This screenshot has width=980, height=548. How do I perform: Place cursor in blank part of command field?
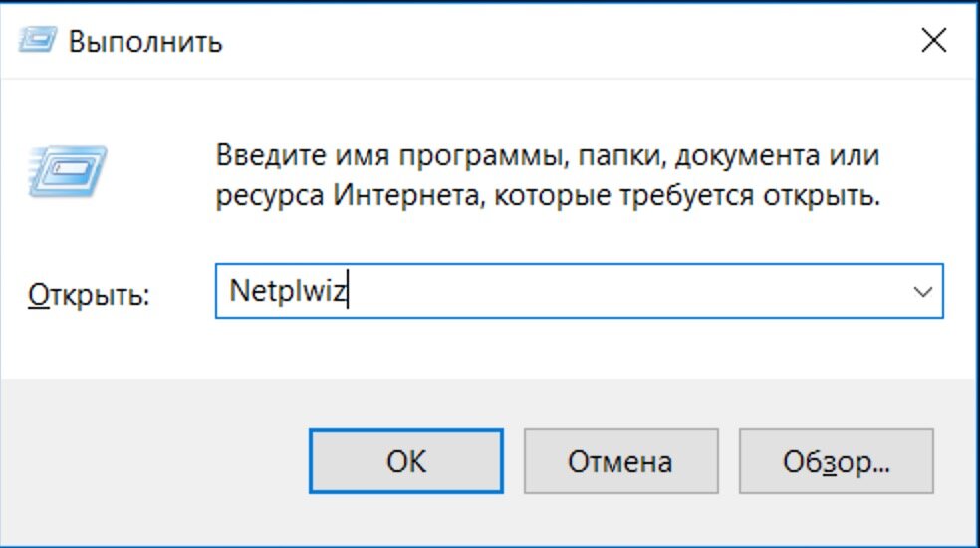coord(625,292)
